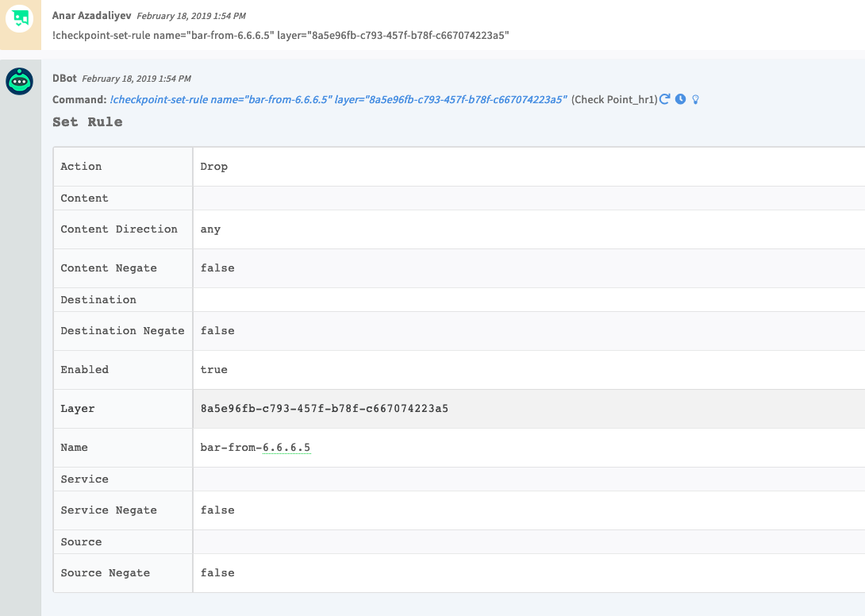Click the any value in Content Direction row

click(x=209, y=229)
